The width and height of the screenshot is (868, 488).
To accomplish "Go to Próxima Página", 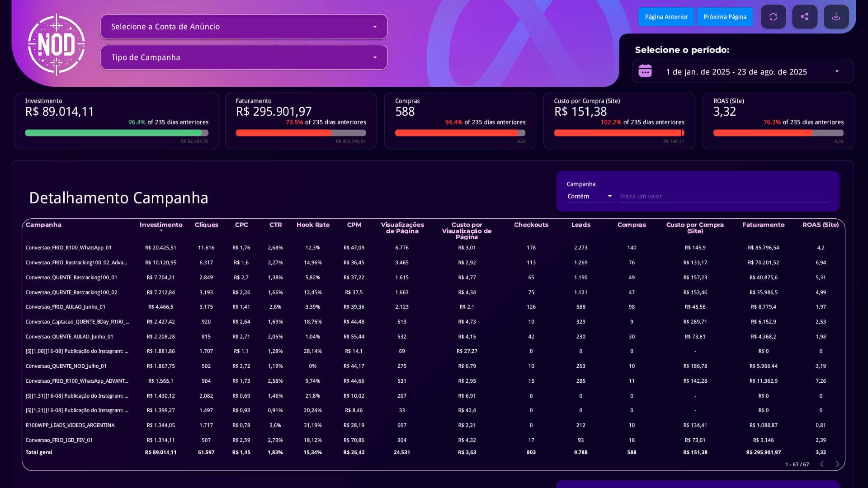I will click(x=725, y=17).
